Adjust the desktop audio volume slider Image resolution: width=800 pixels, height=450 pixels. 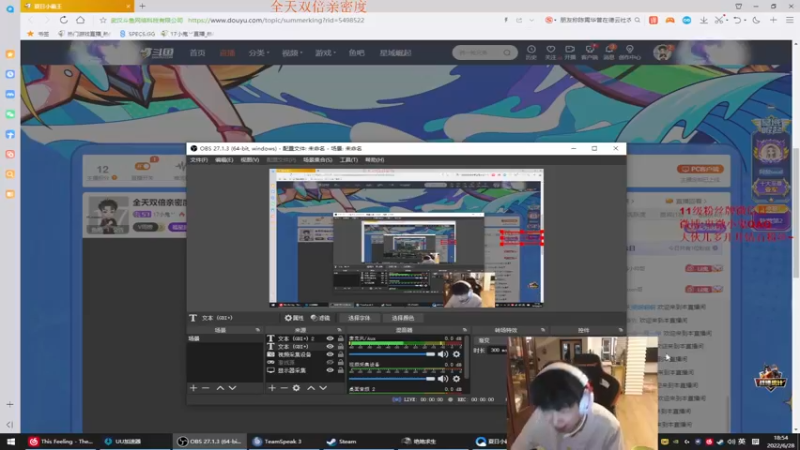coord(392,354)
